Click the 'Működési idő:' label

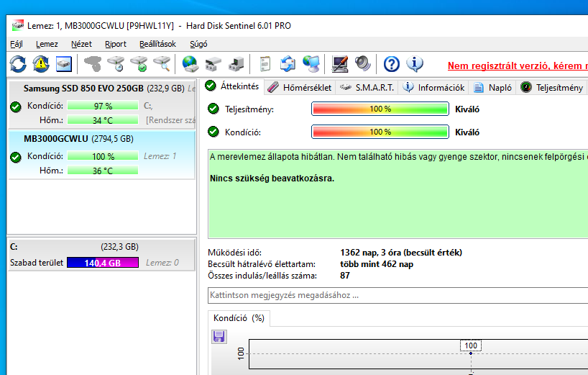click(235, 253)
